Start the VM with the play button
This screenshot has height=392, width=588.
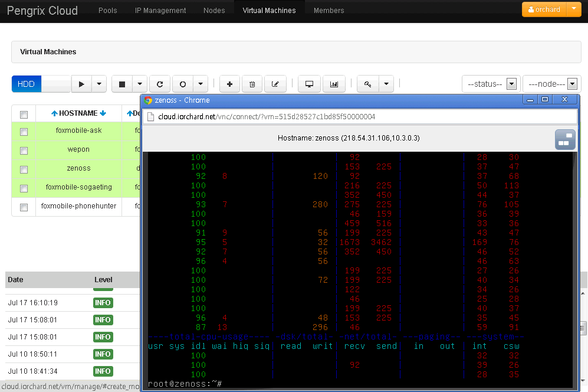click(x=81, y=84)
